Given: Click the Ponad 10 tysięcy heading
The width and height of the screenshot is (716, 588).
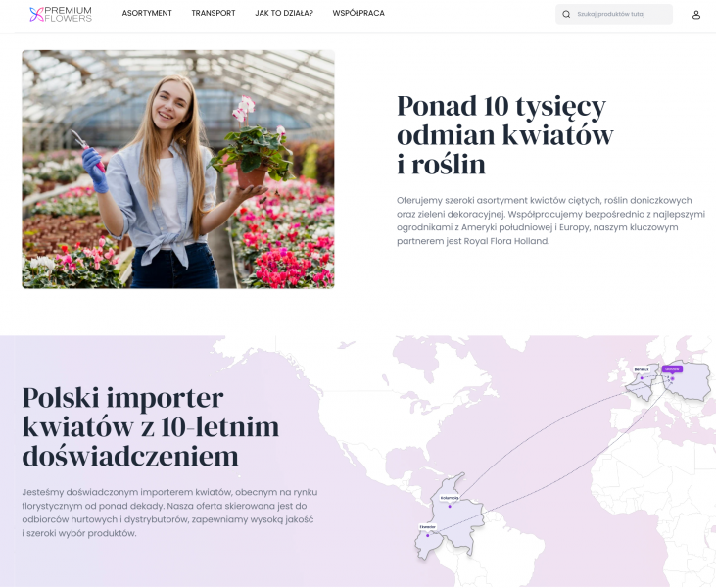Looking at the screenshot, I should pyautogui.click(x=504, y=134).
